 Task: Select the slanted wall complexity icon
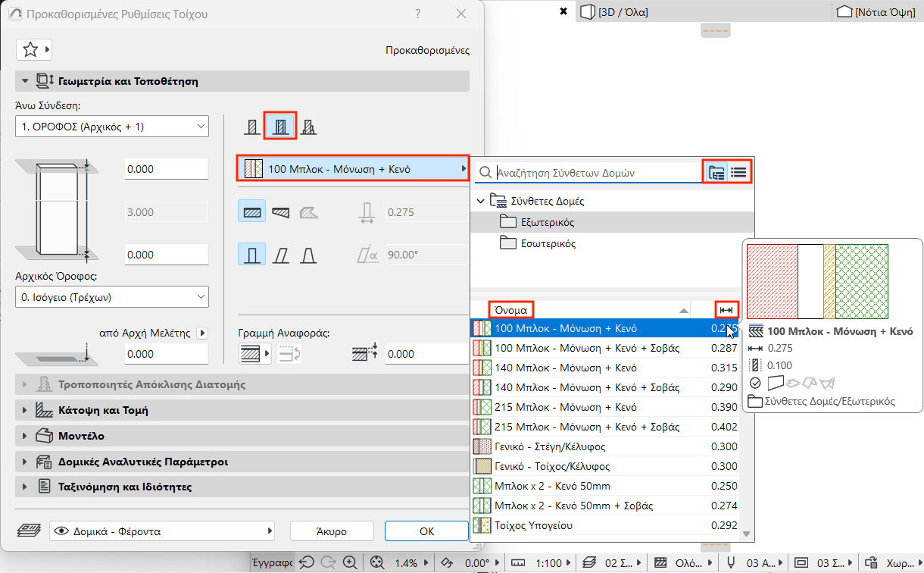click(280, 255)
